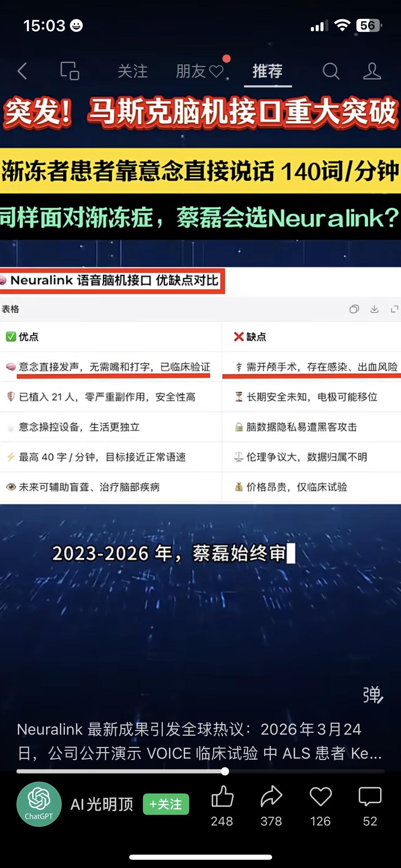This screenshot has height=868, width=401.
Task: Favorite the video with heart icon
Action: [x=320, y=796]
